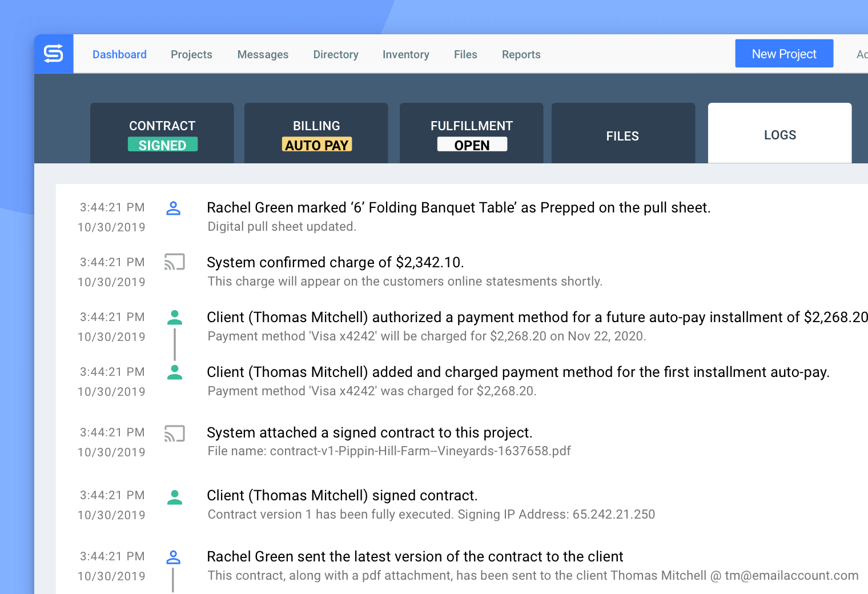Click 'Digital pull sheet updated.' subtext
This screenshot has width=868, height=594.
tap(282, 227)
